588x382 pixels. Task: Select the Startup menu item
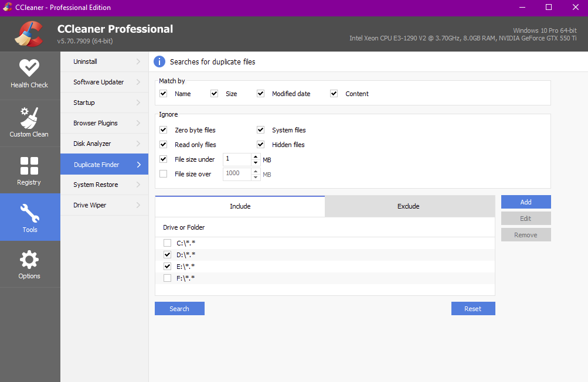(x=104, y=103)
